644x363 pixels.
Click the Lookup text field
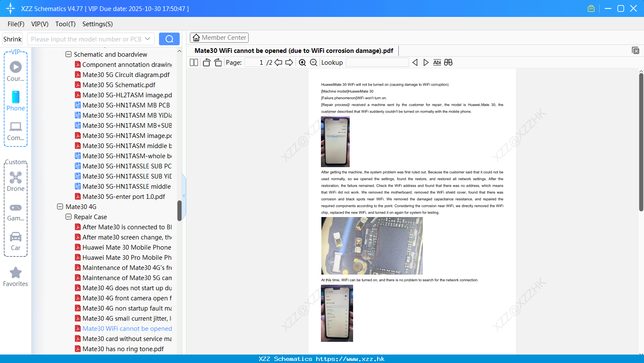click(x=378, y=63)
